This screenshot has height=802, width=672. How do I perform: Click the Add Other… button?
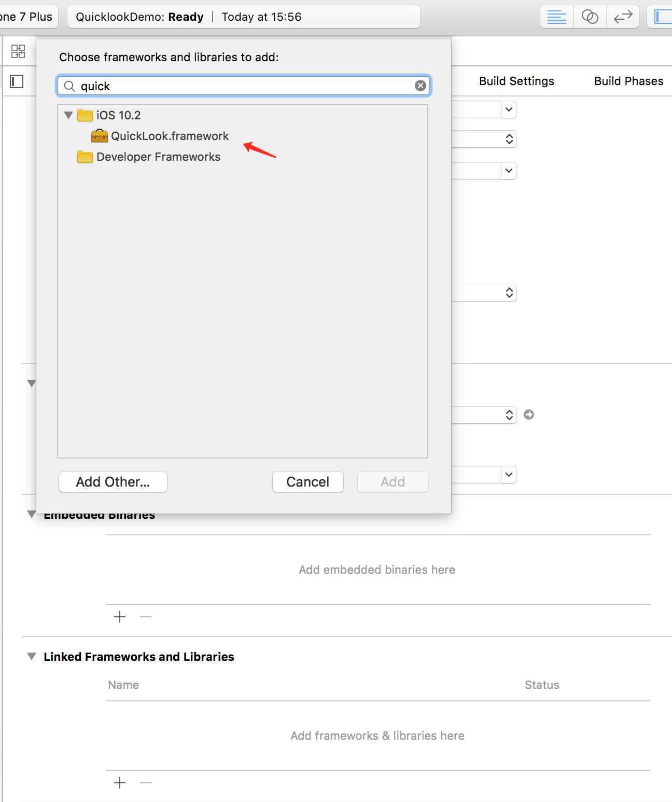coord(113,481)
